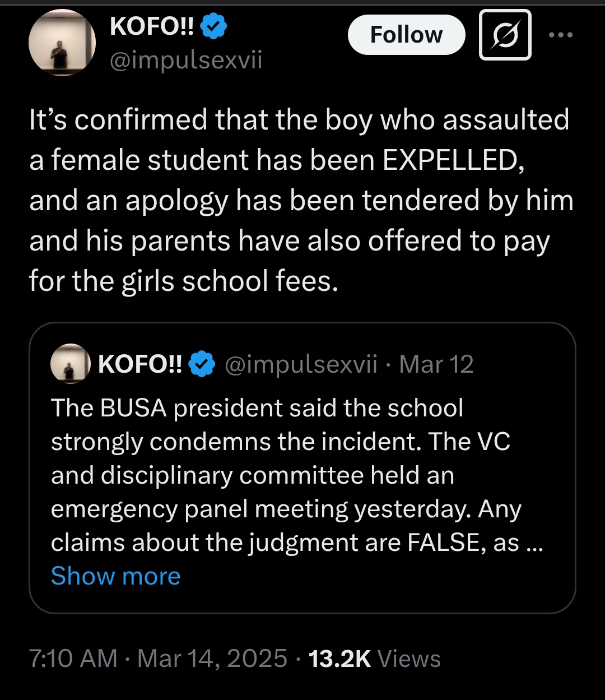Click the Grok icon beside Follow
Image resolution: width=605 pixels, height=700 pixels.
click(505, 35)
